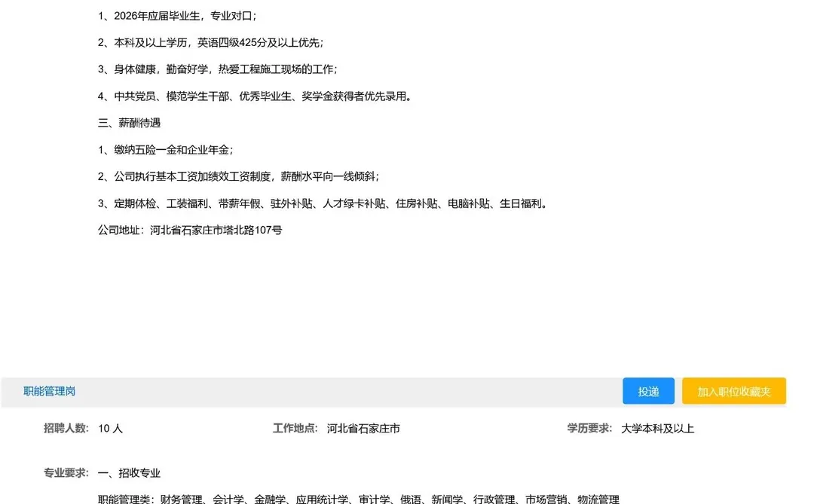814x504 pixels.
Task: Select the 职能管理岗 header row
Action: (301, 391)
